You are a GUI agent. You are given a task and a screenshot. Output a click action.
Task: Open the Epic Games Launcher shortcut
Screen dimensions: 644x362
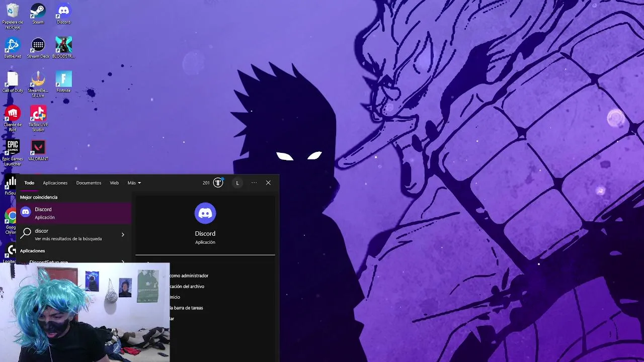pyautogui.click(x=13, y=153)
